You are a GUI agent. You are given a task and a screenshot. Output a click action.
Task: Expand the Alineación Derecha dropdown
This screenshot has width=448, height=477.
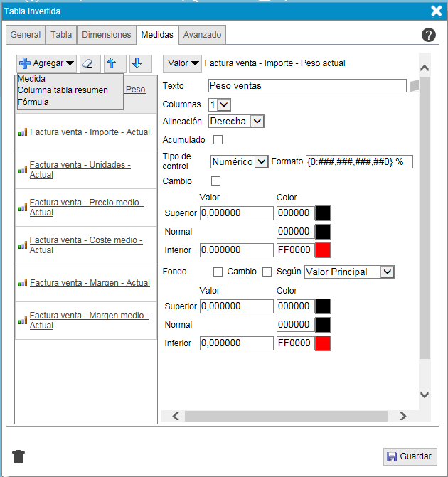pyautogui.click(x=236, y=122)
